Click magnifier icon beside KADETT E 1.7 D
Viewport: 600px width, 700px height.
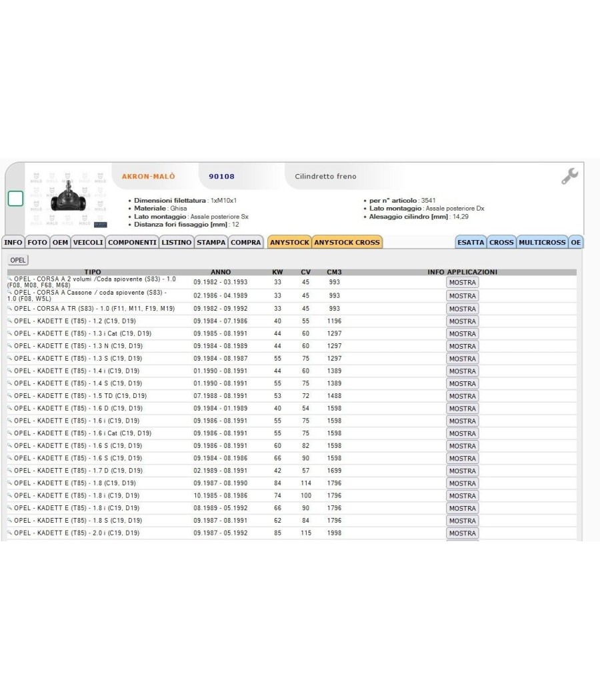(x=10, y=471)
